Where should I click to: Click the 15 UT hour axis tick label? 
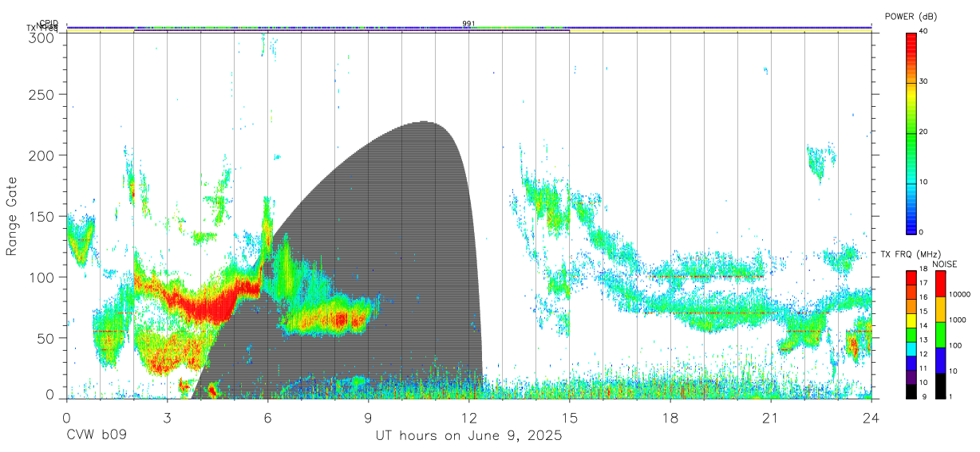570,417
